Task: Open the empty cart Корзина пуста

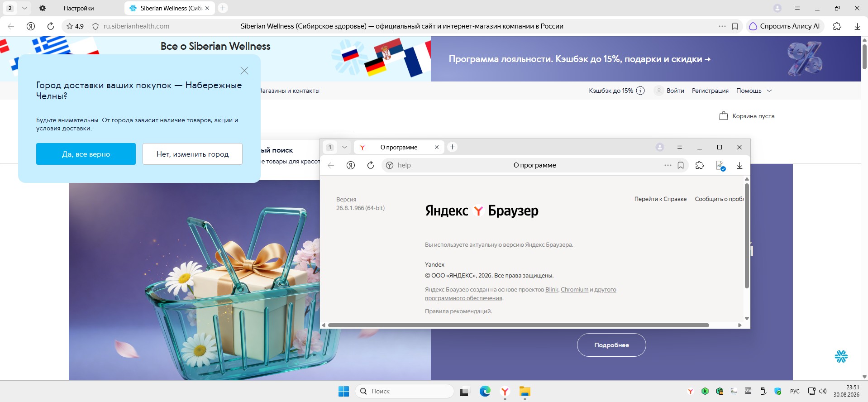Action: [x=747, y=116]
